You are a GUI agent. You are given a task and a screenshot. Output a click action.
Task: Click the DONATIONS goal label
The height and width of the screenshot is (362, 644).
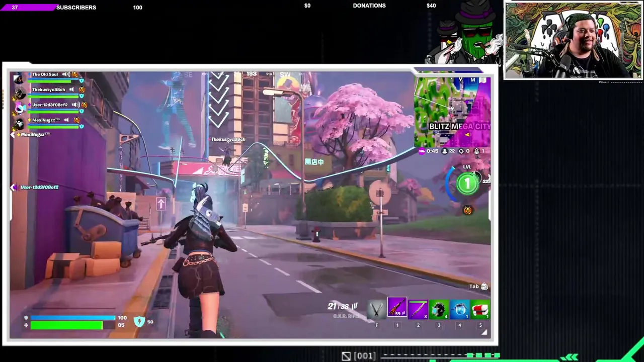point(369,6)
